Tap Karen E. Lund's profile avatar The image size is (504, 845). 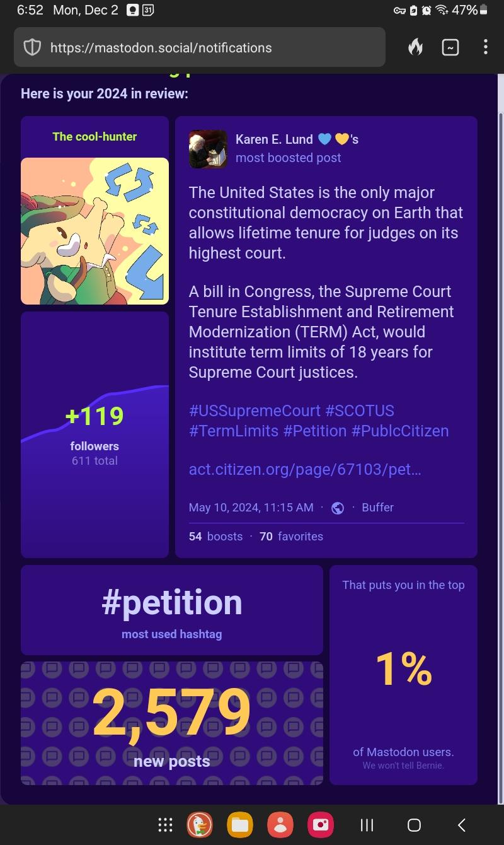[x=208, y=149]
